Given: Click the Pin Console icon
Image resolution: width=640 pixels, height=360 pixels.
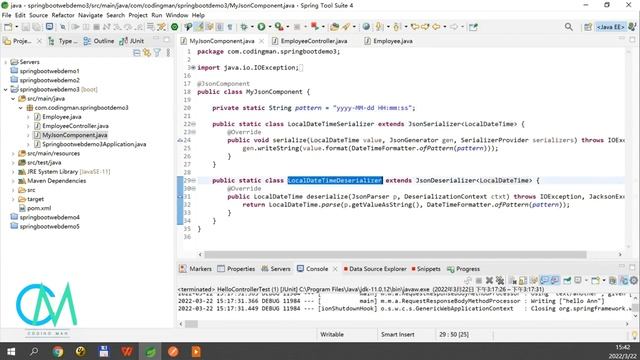Looking at the screenshot, I should [x=567, y=280].
